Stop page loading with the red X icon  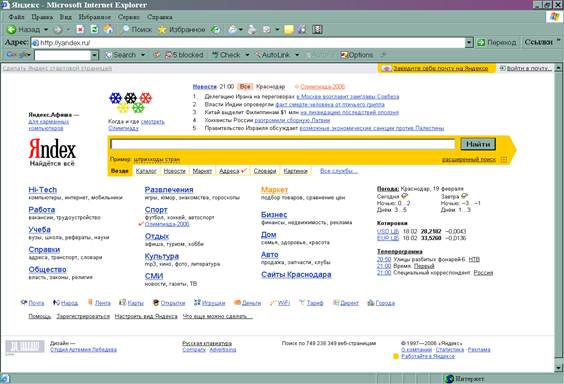[81, 29]
